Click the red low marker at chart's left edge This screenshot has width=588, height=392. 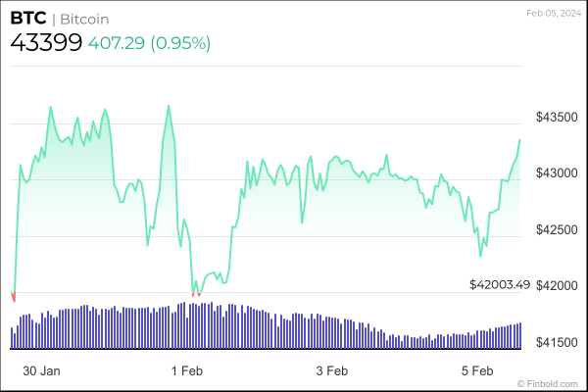tap(13, 296)
